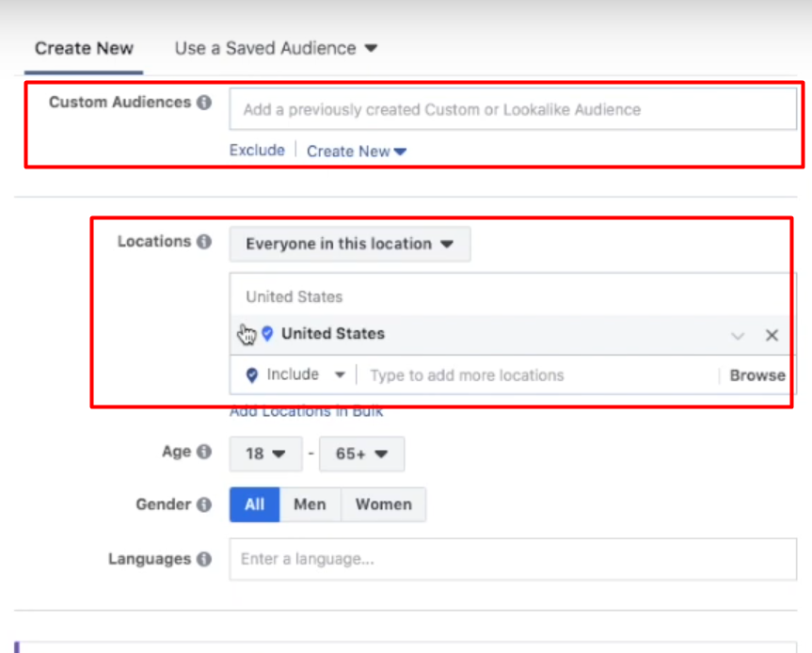Open Use a Saved Audience tab
This screenshot has height=653, width=812.
(275, 48)
